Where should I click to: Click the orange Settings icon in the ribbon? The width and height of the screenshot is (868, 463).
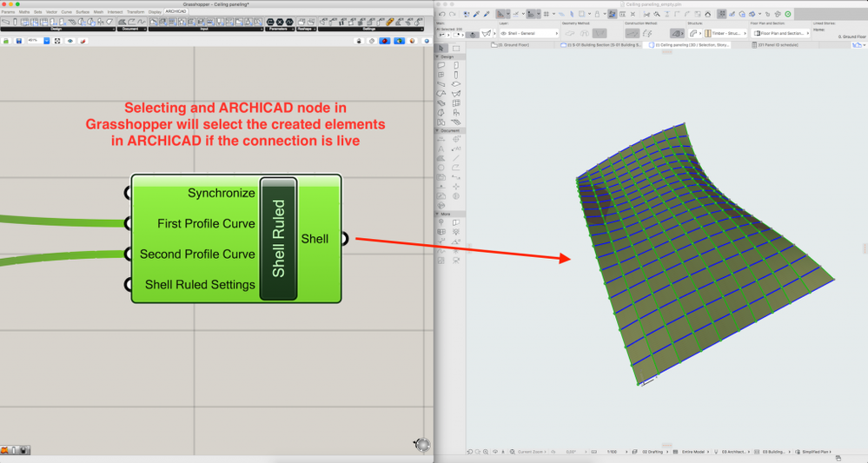(390, 22)
